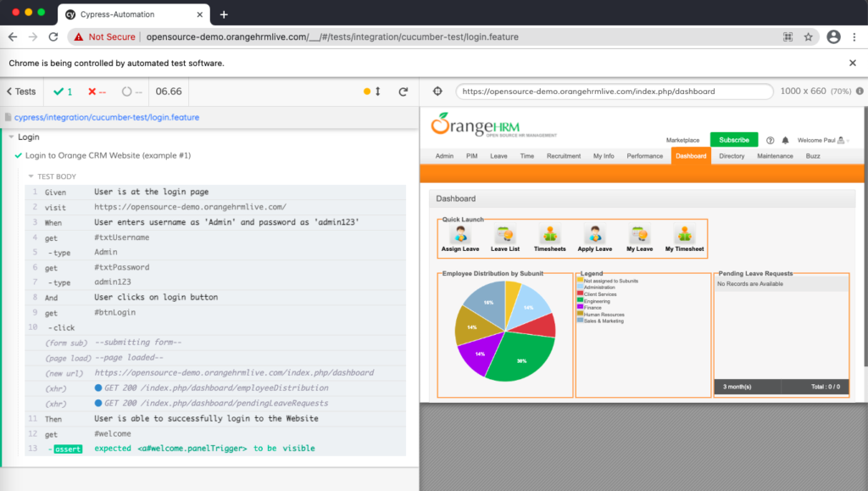This screenshot has width=868, height=491.
Task: Go back to the Tests list
Action: click(21, 92)
